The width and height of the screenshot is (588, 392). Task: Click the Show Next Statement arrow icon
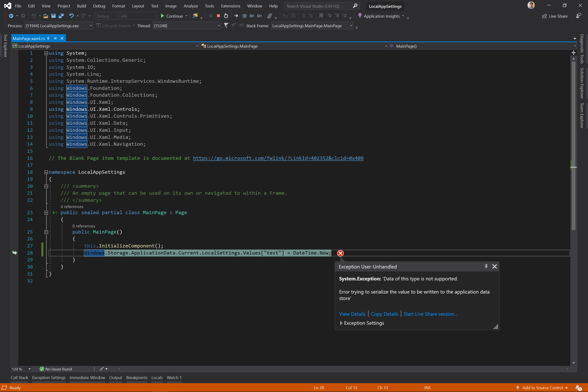point(236,15)
